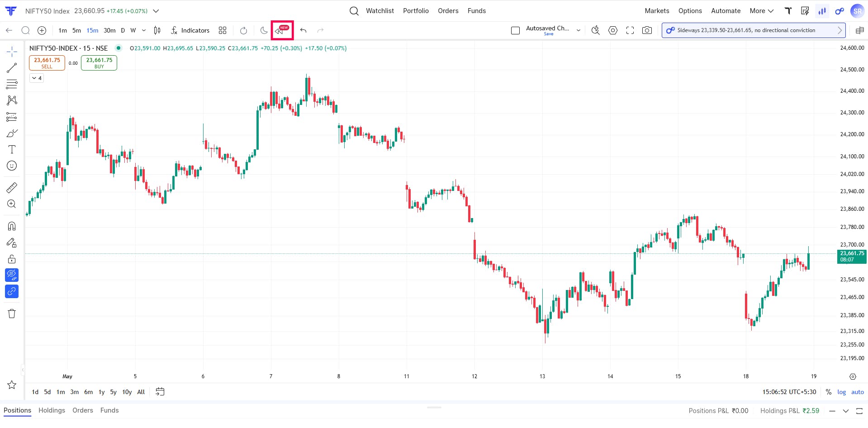Open the Holdings tab
This screenshot has width=868, height=428.
click(x=52, y=410)
